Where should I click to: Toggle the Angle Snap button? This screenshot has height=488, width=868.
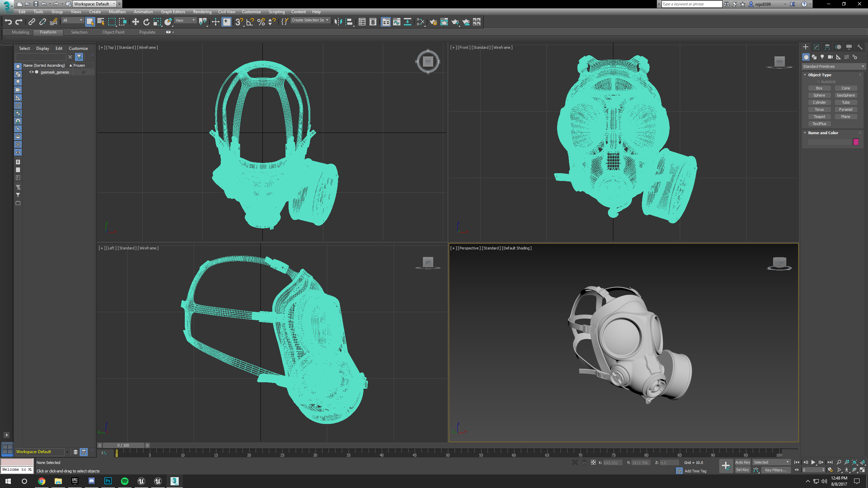click(250, 22)
